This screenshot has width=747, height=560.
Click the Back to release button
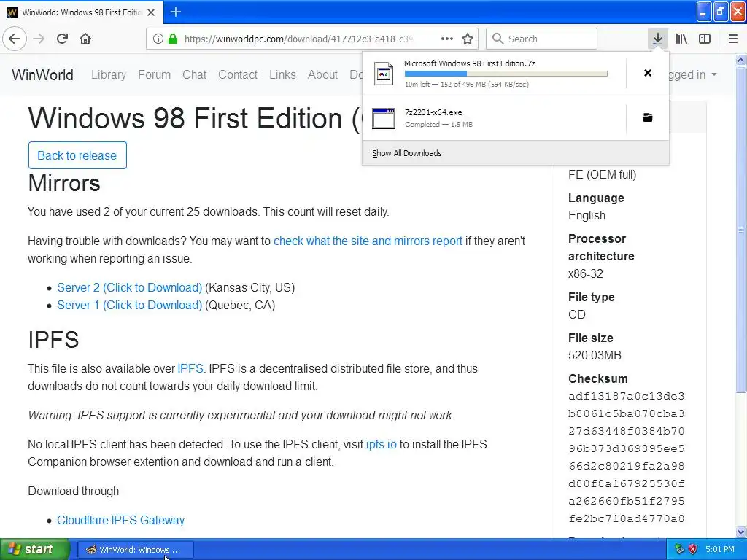(77, 155)
